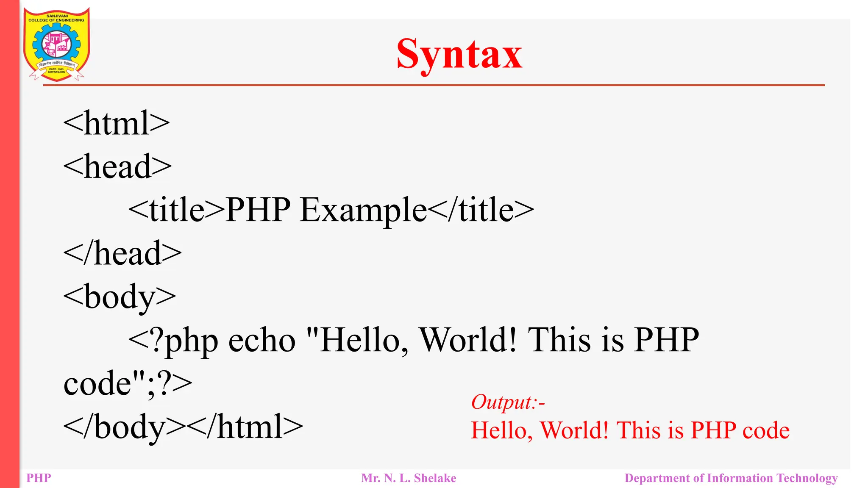Click the Sanjivani College of Engineering logo
The width and height of the screenshot is (868, 488).
[56, 44]
